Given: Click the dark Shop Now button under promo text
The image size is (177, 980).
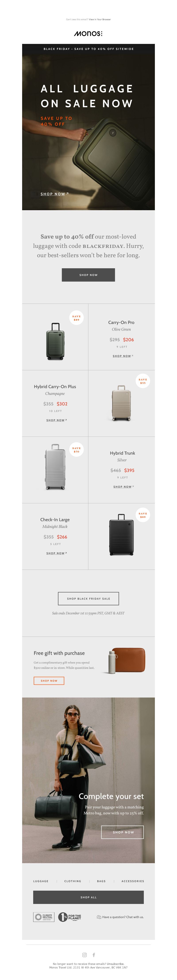Looking at the screenshot, I should [x=88, y=275].
